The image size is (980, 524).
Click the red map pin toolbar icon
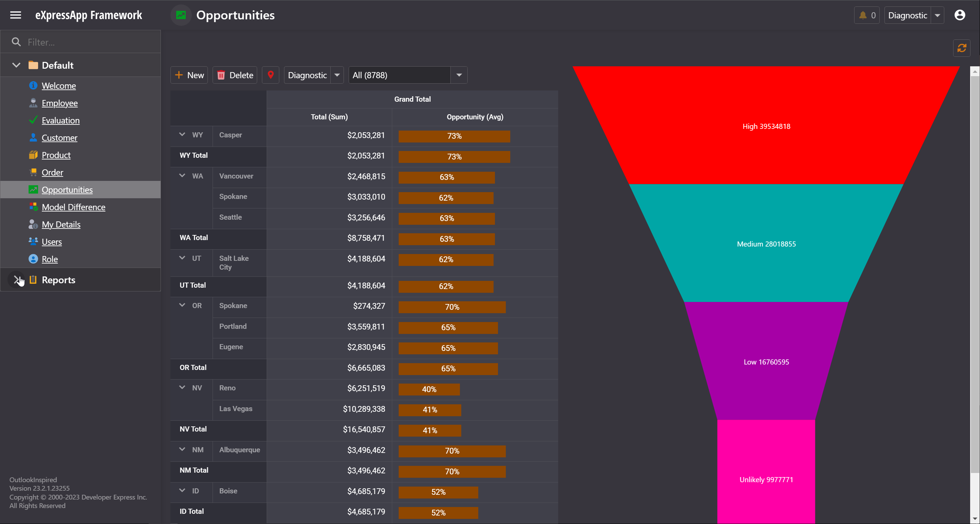[270, 75]
